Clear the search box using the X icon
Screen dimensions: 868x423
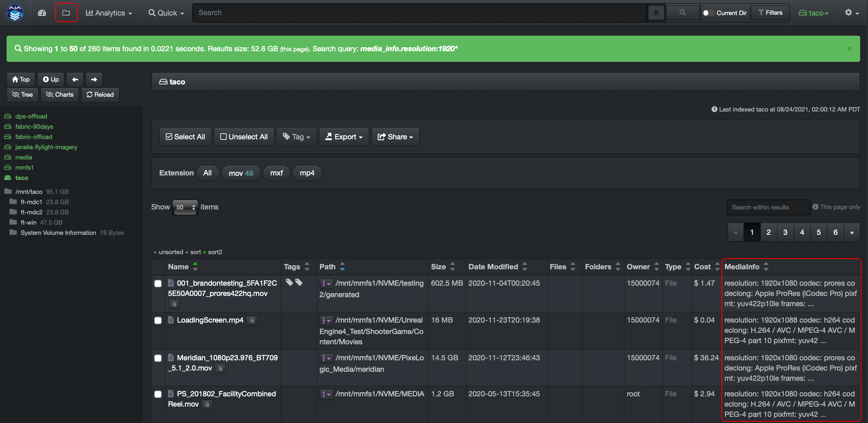pyautogui.click(x=656, y=13)
